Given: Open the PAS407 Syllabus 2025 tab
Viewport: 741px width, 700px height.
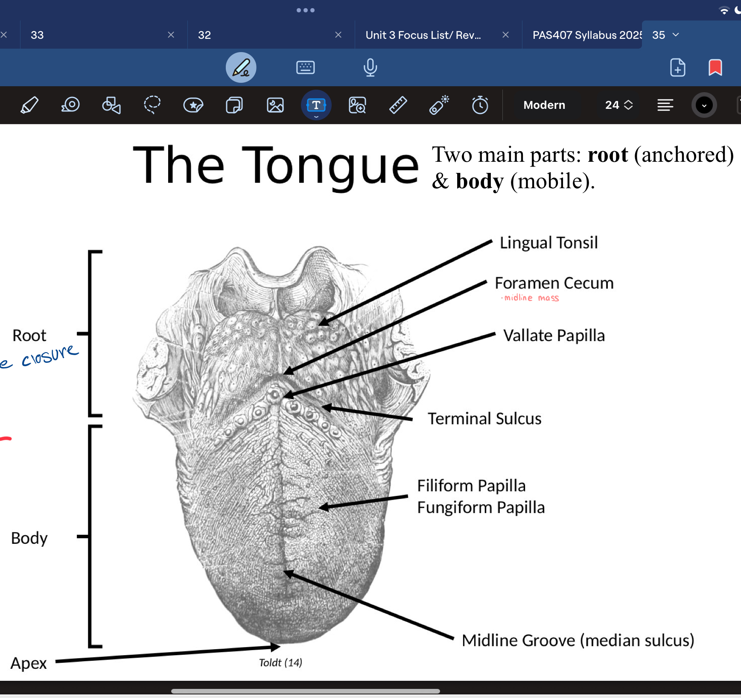Looking at the screenshot, I should [x=587, y=35].
